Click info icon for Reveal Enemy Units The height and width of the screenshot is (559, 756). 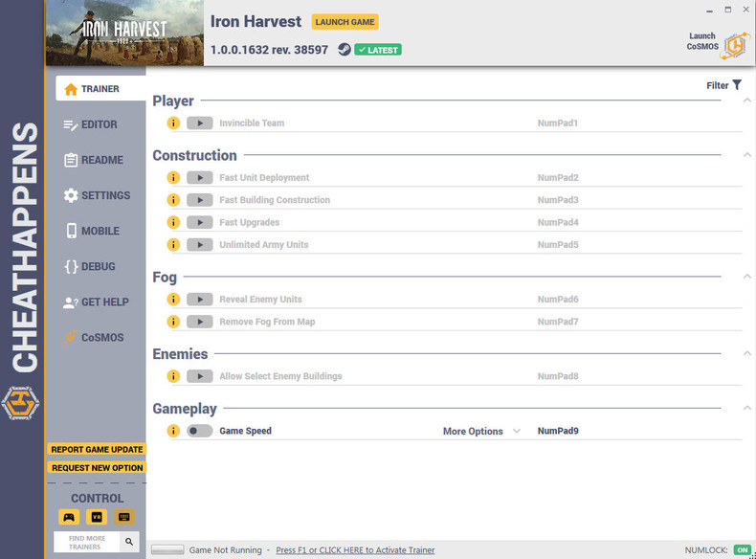[x=173, y=299]
